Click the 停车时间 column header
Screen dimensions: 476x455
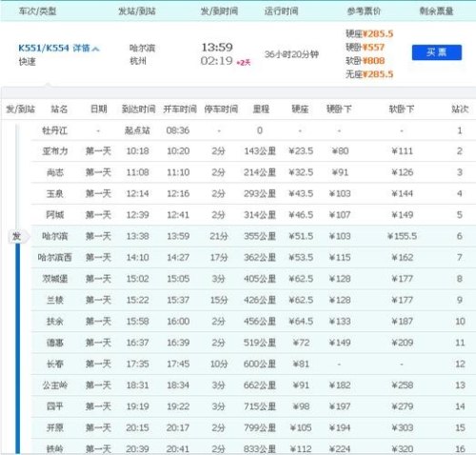click(221, 109)
